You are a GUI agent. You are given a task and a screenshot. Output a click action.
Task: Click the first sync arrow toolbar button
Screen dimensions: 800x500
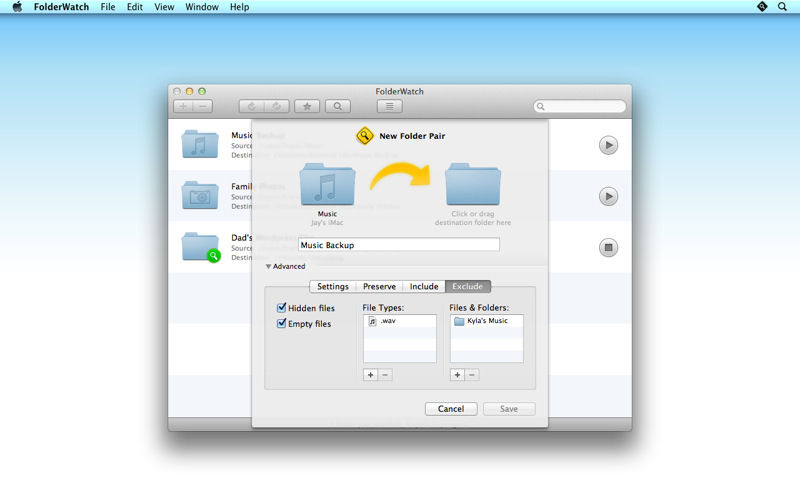tap(252, 106)
